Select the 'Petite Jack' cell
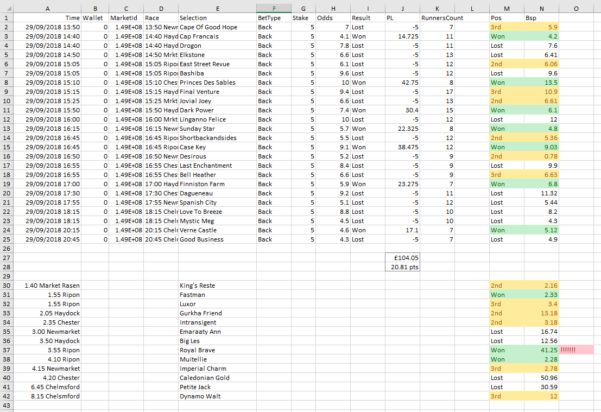 coord(217,387)
